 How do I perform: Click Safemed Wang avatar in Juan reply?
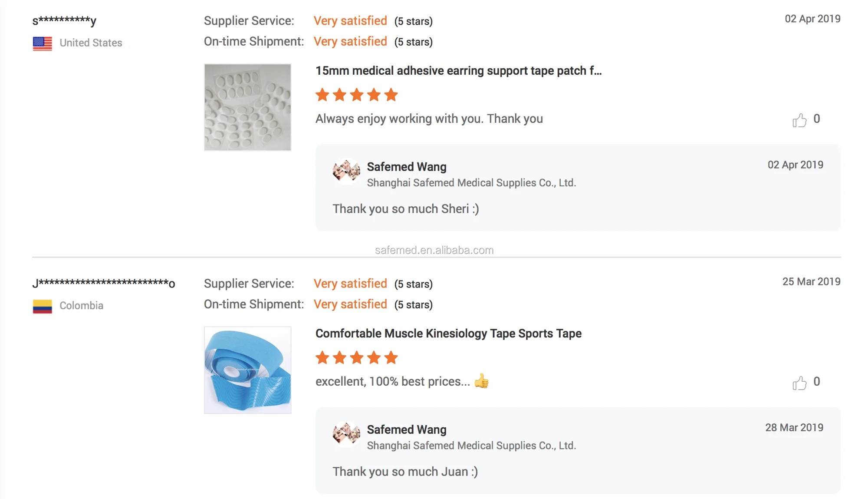coord(346,434)
